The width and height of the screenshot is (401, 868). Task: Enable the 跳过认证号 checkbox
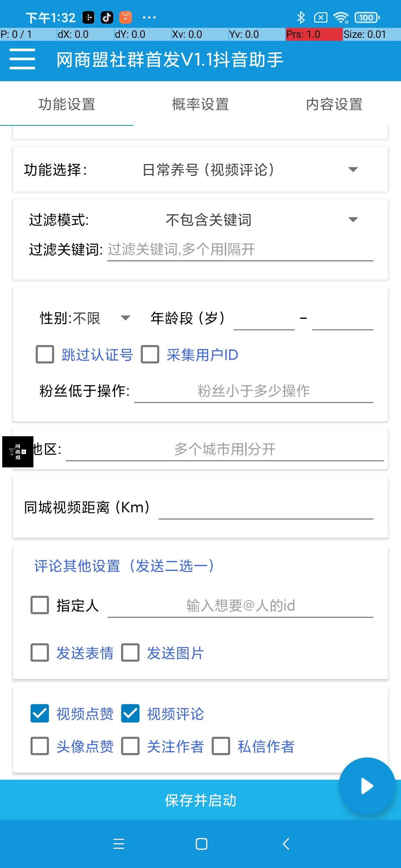[x=45, y=355]
